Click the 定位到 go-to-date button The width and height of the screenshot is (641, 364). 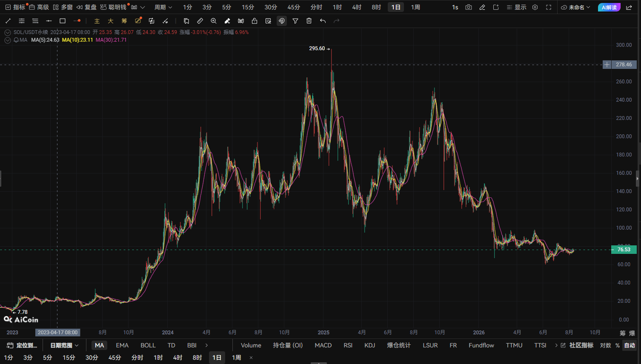click(22, 345)
